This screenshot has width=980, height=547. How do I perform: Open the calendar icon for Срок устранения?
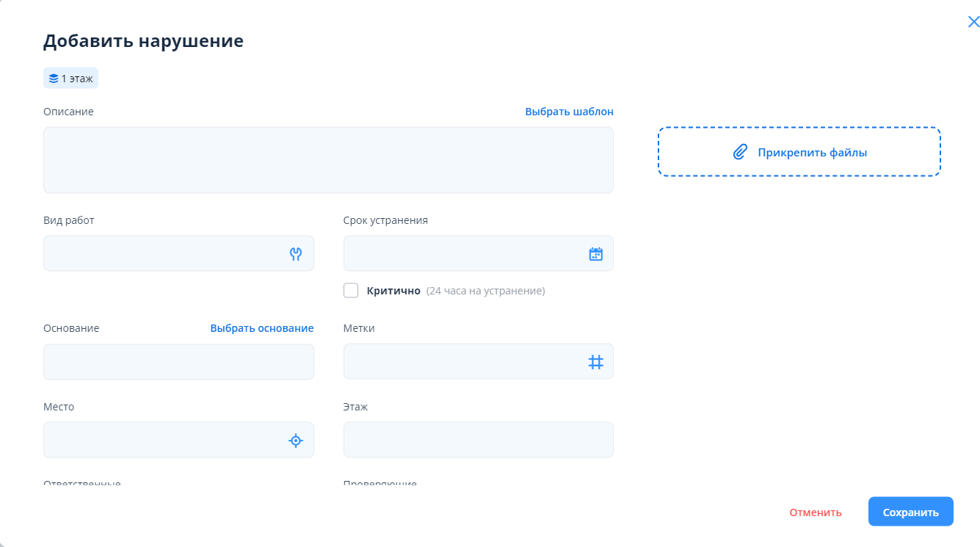coord(595,254)
